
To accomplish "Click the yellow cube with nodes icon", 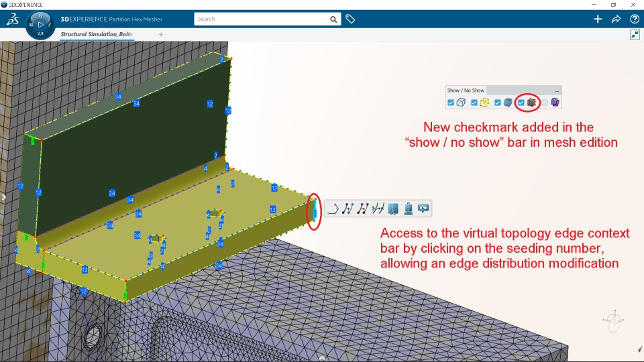I will (484, 103).
